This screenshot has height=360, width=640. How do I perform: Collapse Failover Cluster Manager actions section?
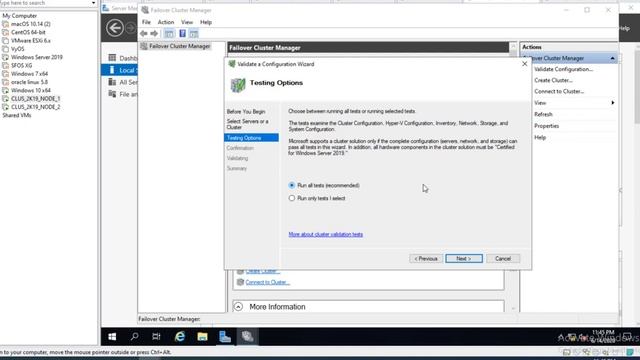[613, 58]
